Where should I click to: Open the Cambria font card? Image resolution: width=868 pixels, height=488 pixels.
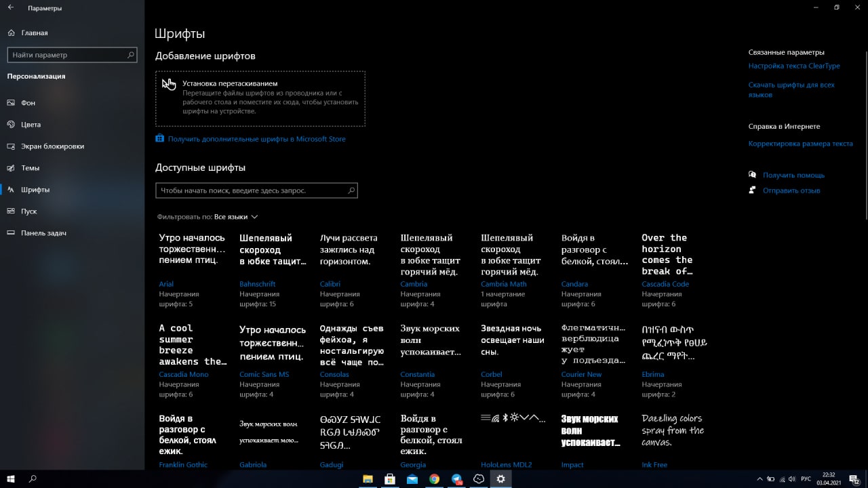point(433,270)
